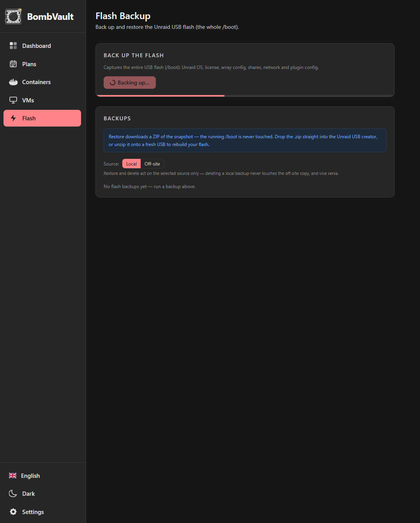Go to the Plans section
Viewport: 420px width, 523px height.
pyautogui.click(x=42, y=64)
